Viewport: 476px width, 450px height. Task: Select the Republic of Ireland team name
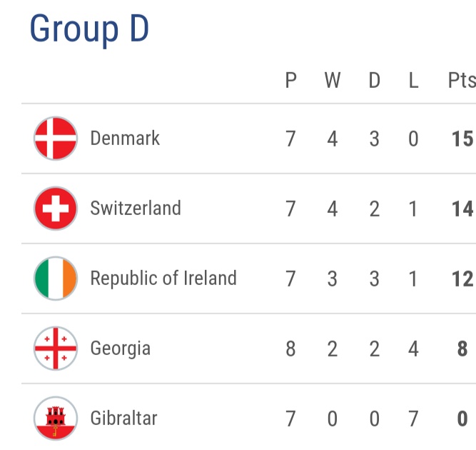point(163,279)
